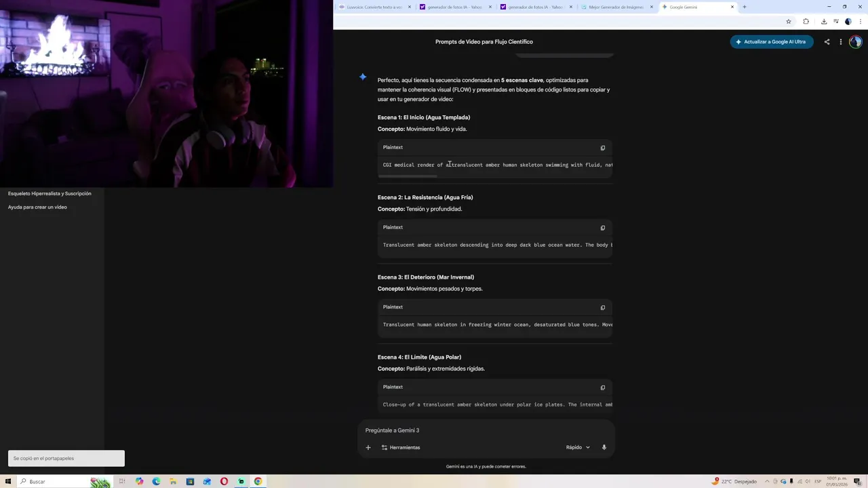
Task: Click the conversation title Prompts de Video
Action: tap(484, 42)
